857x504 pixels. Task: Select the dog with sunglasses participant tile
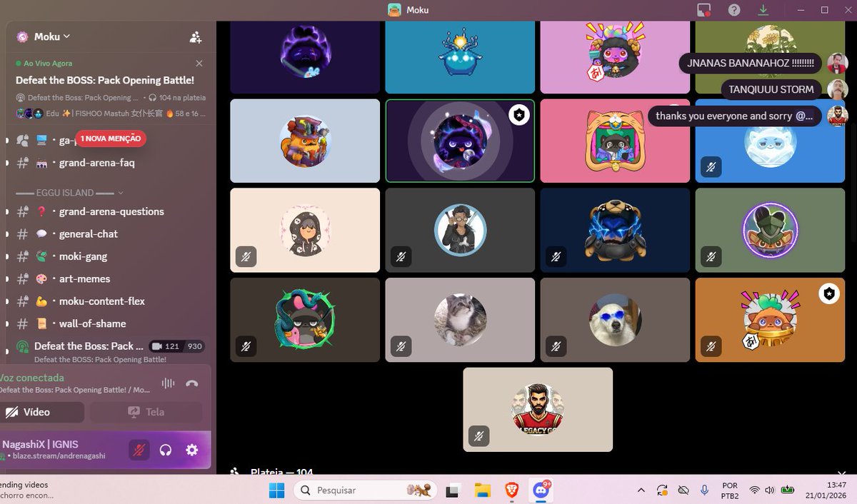click(x=615, y=320)
